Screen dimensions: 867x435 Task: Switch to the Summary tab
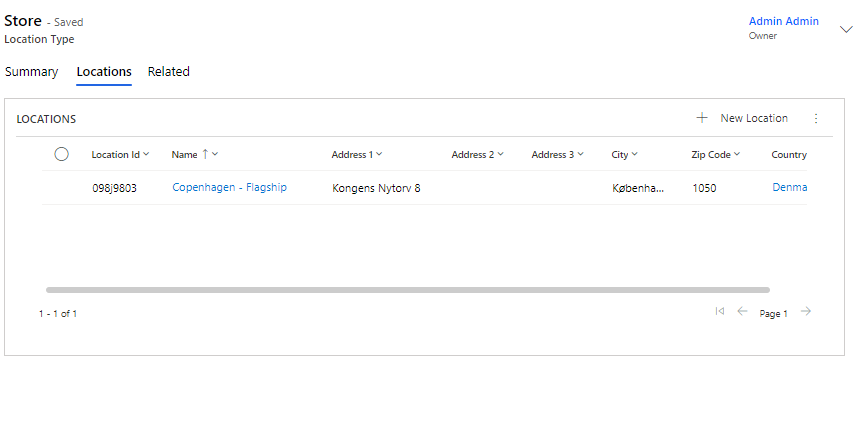pos(31,72)
